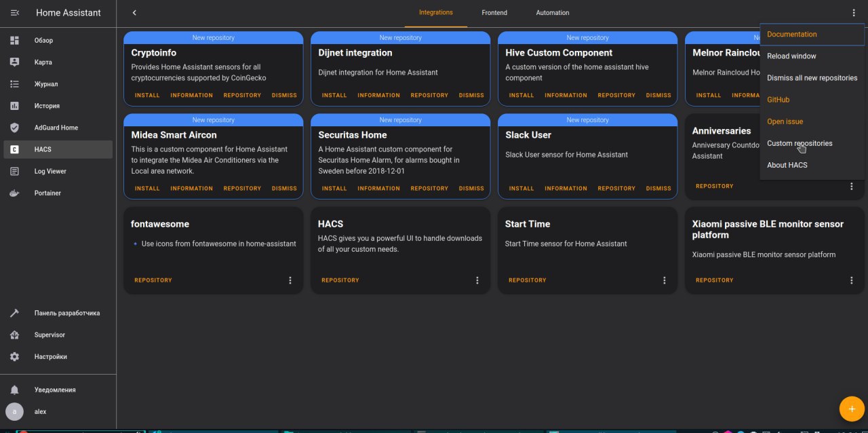Dismiss the Midea Smart Aircon card
Viewport: 868px width, 433px height.
coord(284,189)
